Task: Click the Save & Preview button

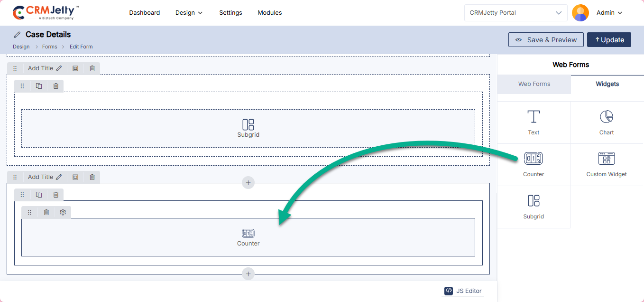Action: [x=545, y=40]
